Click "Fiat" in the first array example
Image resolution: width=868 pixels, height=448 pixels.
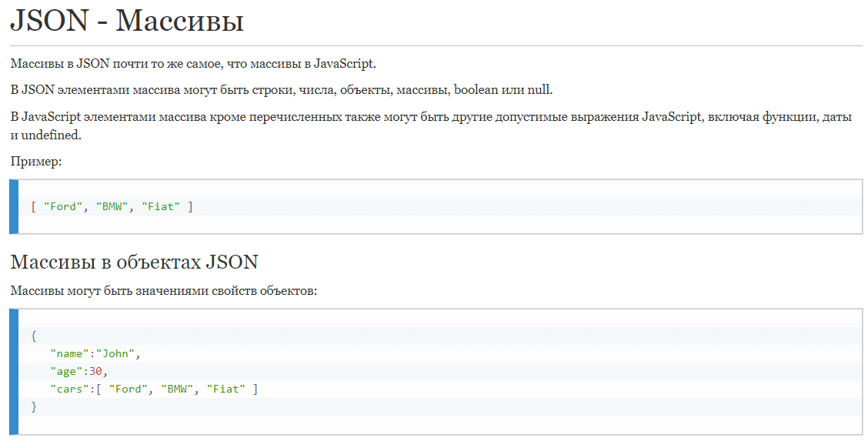tap(161, 206)
